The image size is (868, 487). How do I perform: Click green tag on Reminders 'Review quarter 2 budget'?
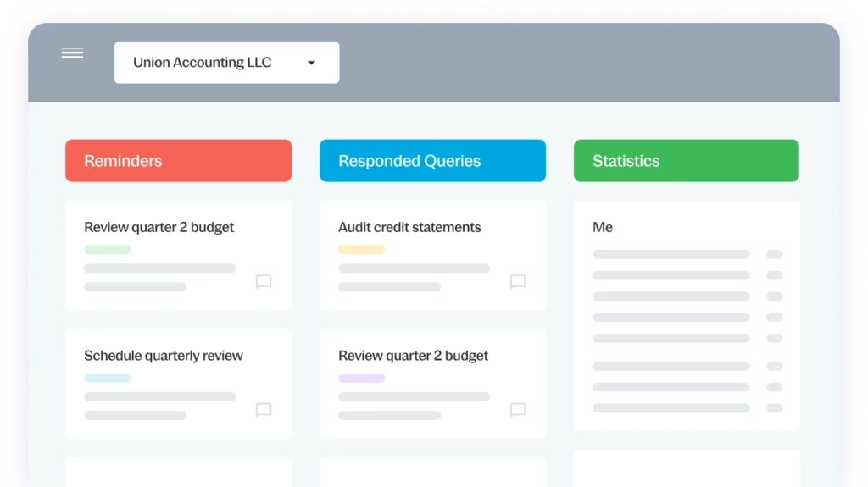click(107, 250)
